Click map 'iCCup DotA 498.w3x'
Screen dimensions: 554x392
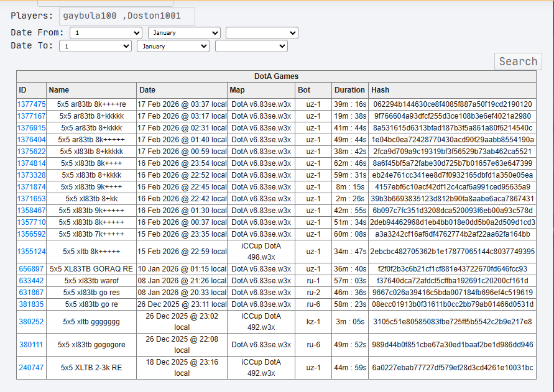pyautogui.click(x=261, y=252)
